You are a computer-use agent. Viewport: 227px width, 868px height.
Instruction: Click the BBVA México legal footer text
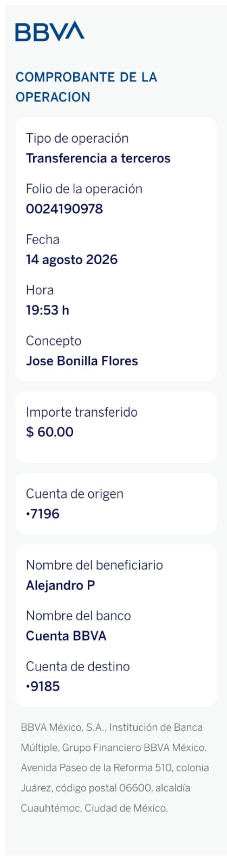115,768
